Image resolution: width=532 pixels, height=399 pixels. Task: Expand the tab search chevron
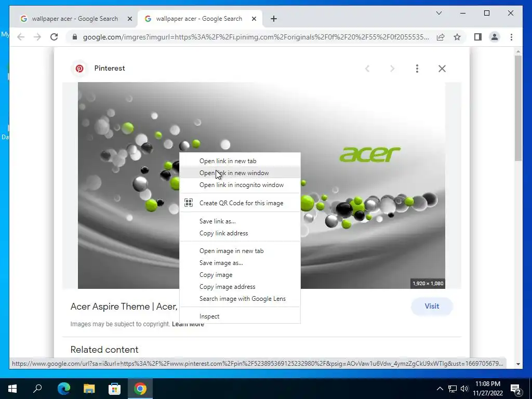pos(438,13)
